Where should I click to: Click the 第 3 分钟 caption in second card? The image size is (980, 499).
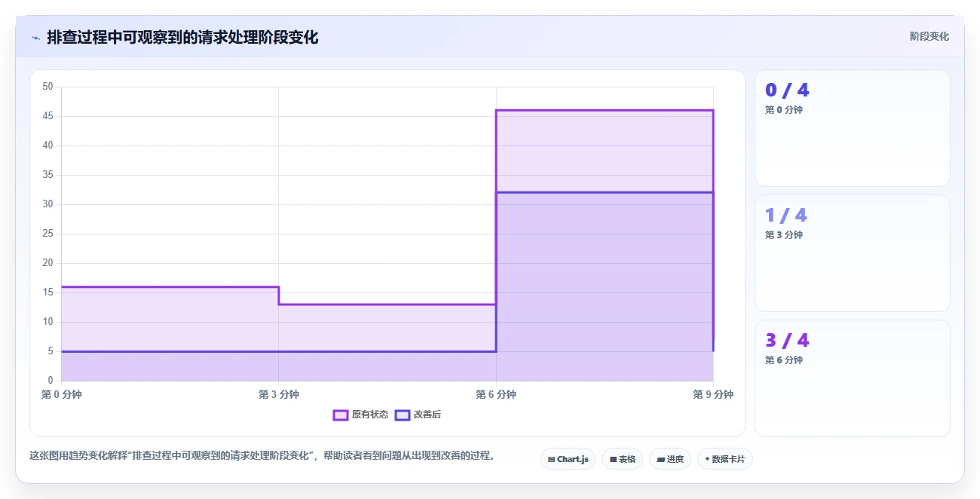click(x=784, y=235)
